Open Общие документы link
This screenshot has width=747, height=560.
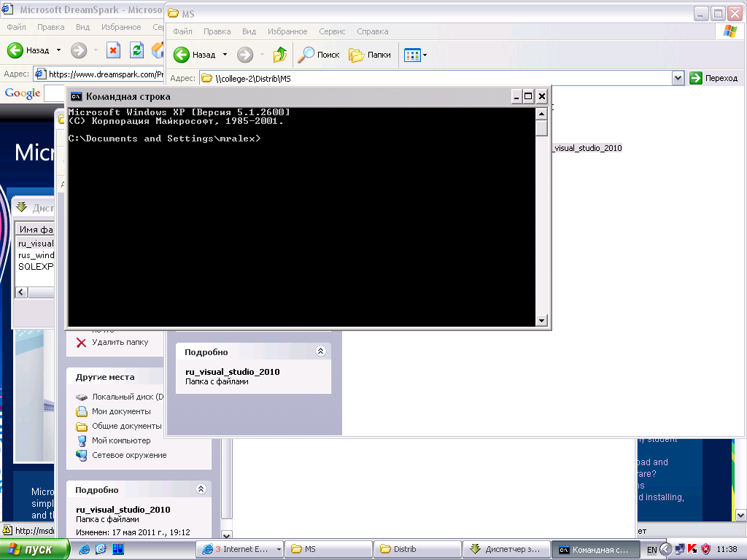(119, 426)
